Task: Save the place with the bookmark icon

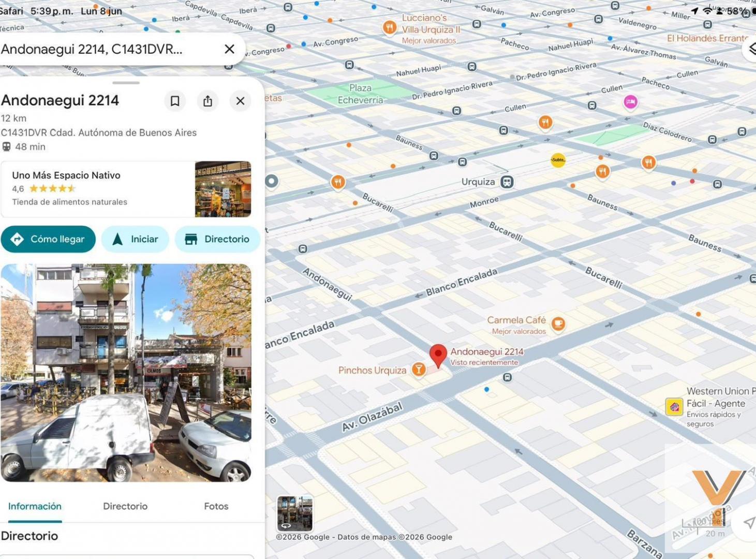Action: 175,101
